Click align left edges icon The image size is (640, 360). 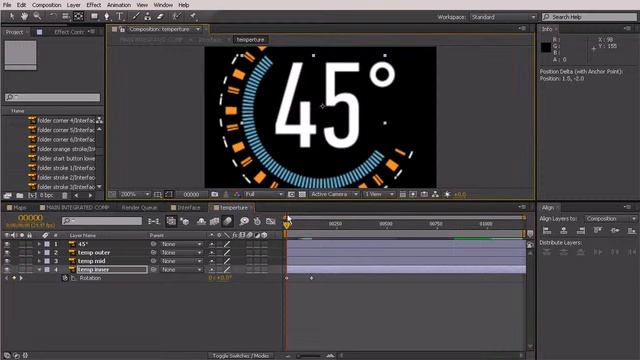[547, 231]
